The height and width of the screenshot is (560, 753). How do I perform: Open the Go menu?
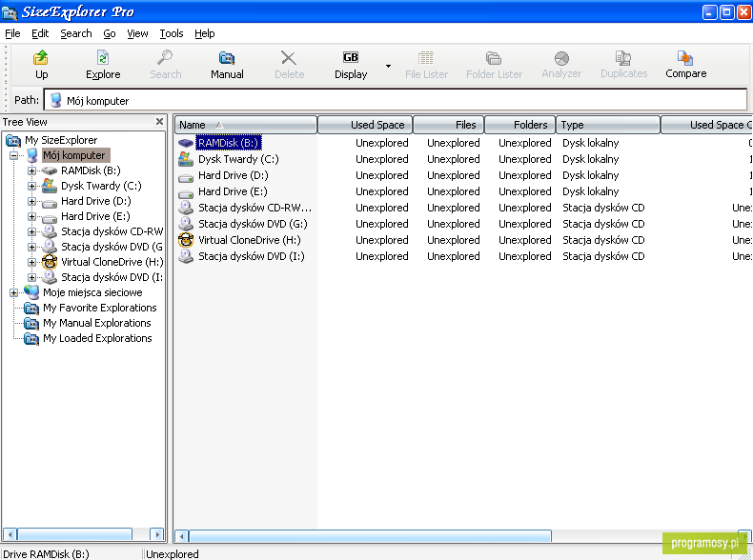point(110,33)
